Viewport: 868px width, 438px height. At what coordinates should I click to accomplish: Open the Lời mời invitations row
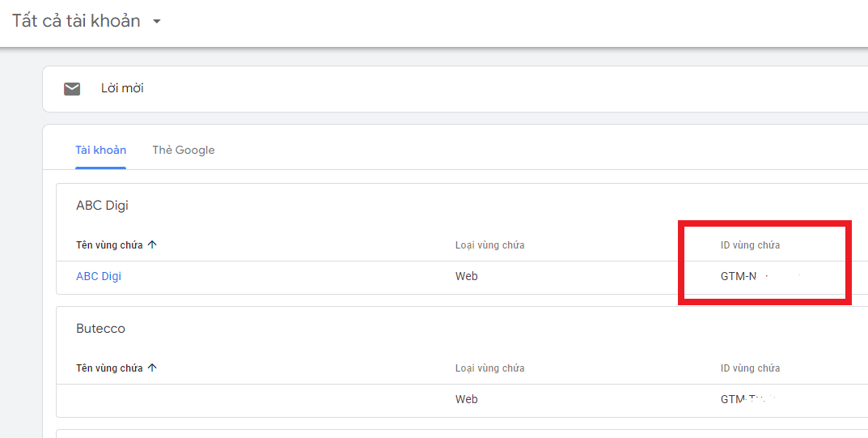click(455, 89)
